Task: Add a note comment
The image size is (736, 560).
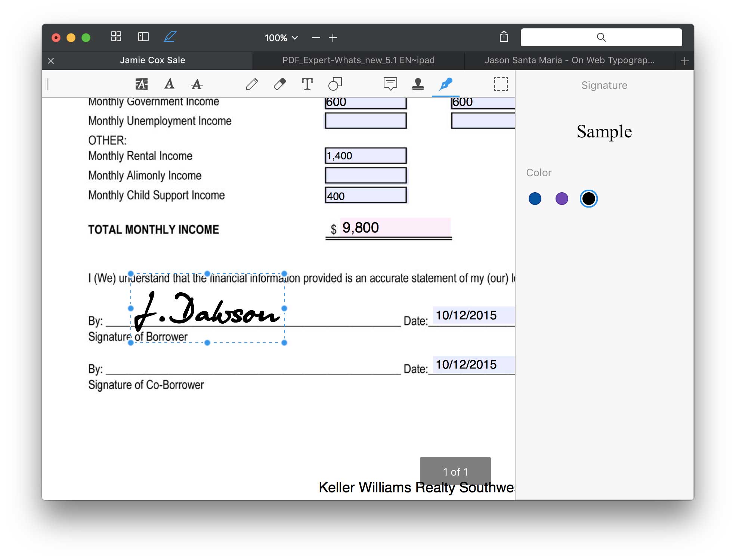Action: [x=390, y=84]
